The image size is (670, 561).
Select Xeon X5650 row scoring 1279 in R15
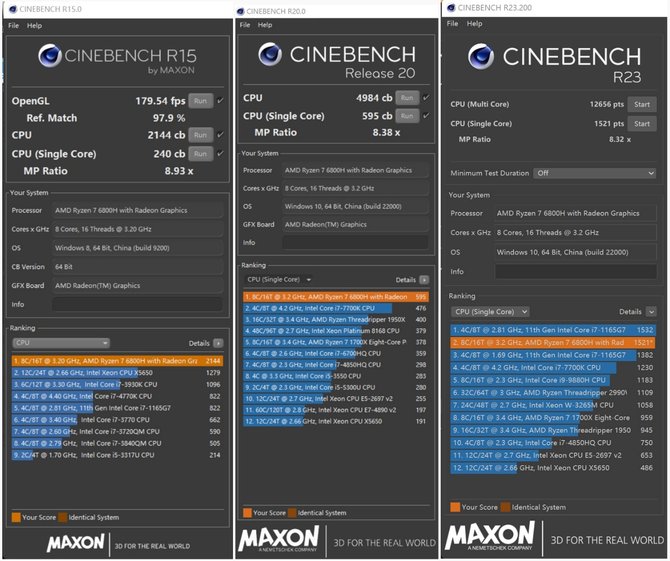click(118, 373)
